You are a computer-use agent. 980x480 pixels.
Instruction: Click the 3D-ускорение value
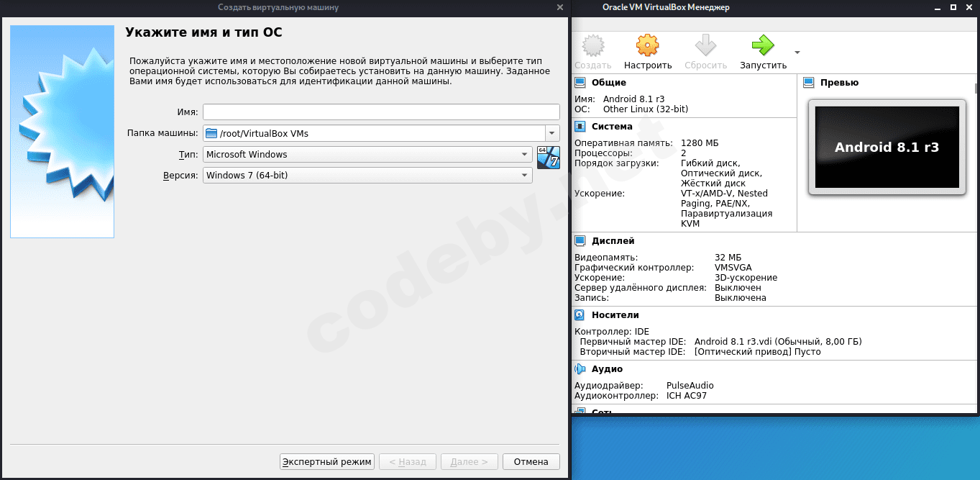point(746,278)
